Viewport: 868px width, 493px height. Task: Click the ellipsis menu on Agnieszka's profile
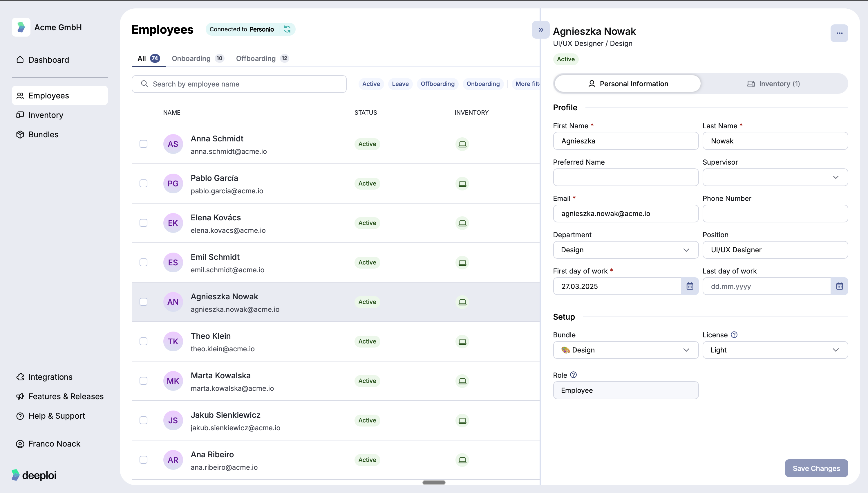pos(840,33)
